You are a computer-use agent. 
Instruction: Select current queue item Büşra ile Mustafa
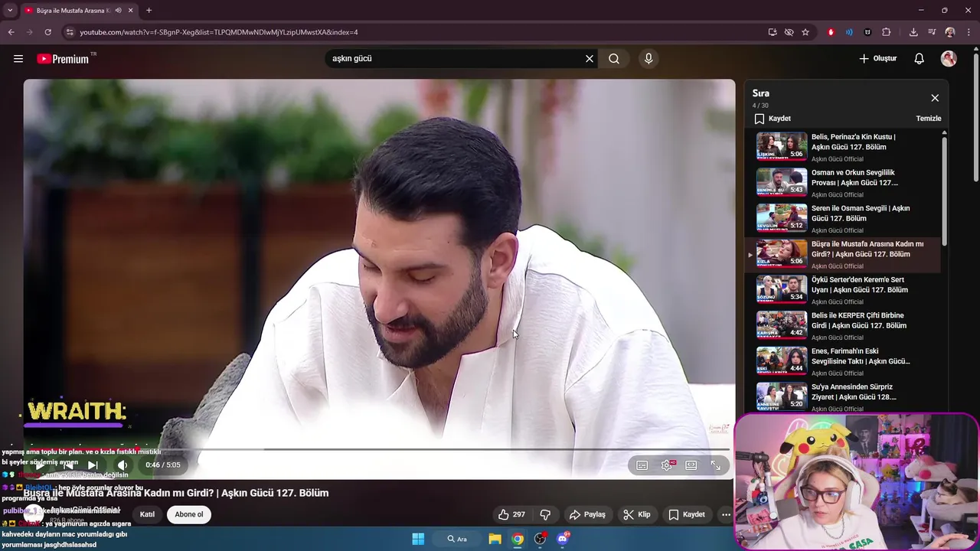click(844, 254)
